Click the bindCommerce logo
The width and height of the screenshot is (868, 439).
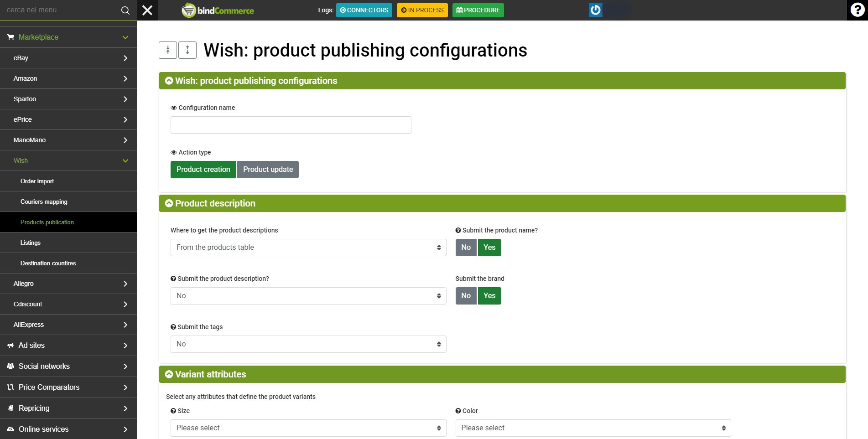218,10
